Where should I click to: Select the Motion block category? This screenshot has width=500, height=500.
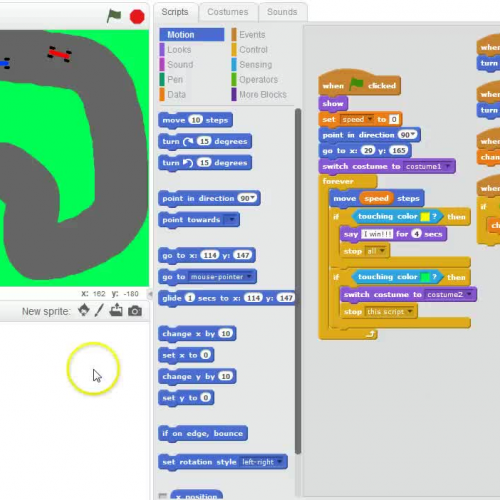click(192, 35)
